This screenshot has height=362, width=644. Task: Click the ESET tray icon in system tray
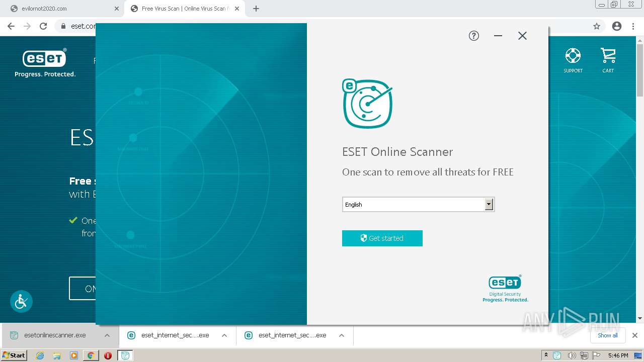coord(557,355)
